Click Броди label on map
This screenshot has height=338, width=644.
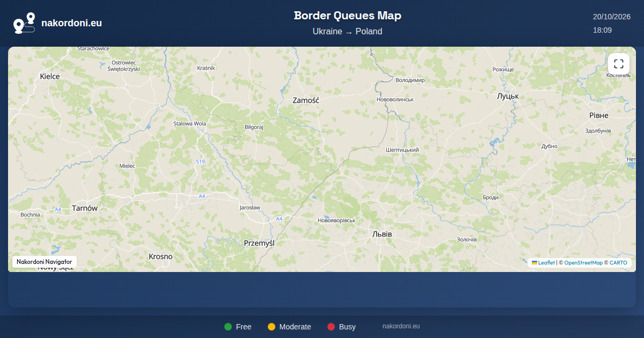point(491,197)
